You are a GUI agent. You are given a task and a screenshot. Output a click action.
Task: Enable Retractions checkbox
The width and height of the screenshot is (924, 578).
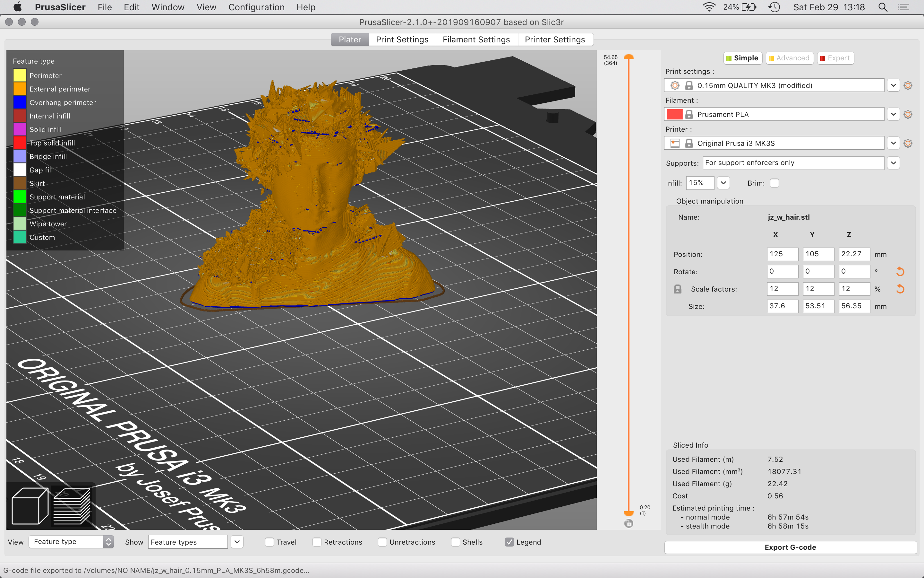point(317,542)
